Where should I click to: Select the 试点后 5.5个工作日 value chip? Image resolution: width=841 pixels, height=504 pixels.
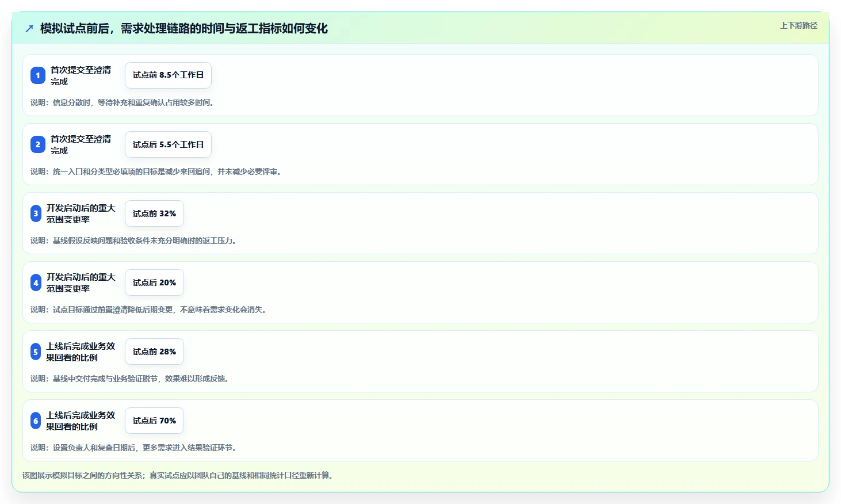(168, 144)
